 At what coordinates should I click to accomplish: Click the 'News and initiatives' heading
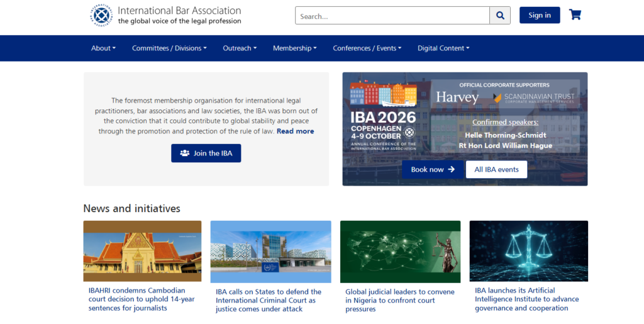[132, 209]
